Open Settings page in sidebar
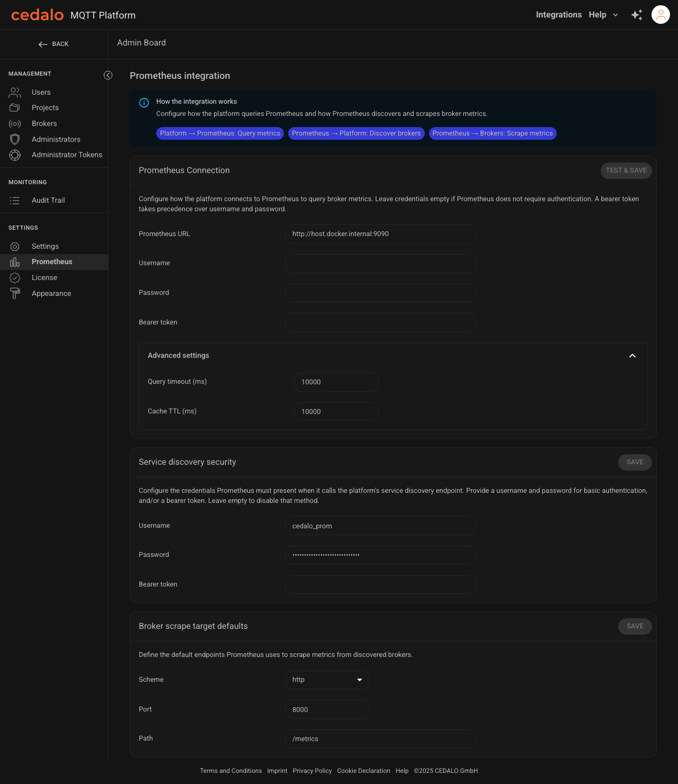678x784 pixels. coord(54,247)
